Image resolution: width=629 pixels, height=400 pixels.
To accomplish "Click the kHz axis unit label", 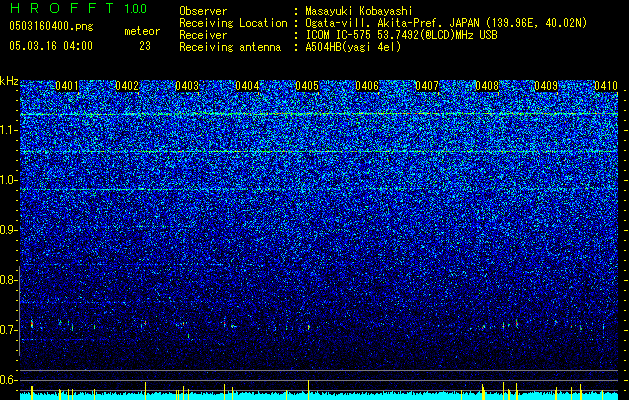I will coord(9,81).
